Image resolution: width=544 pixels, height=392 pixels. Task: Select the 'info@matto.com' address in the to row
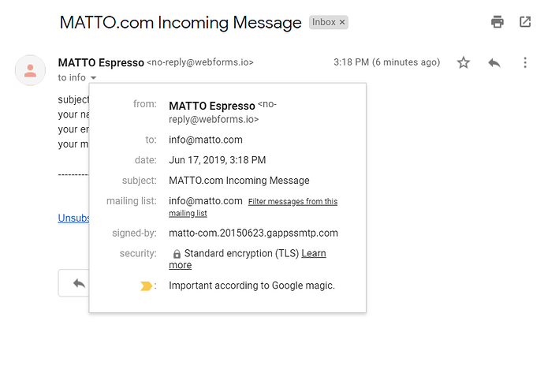click(206, 140)
